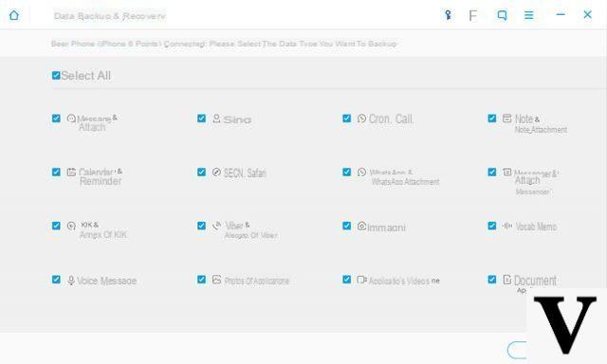Click the contacts person icon
The image size is (607, 364).
click(x=216, y=118)
